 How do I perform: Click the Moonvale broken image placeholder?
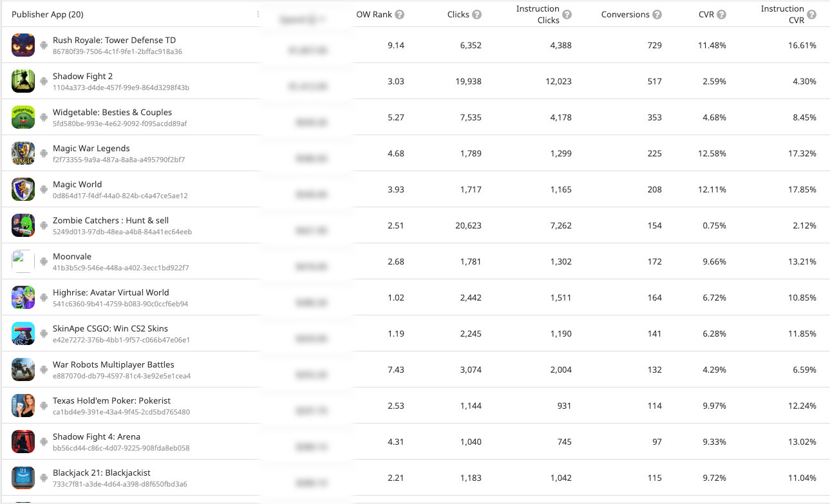(23, 261)
